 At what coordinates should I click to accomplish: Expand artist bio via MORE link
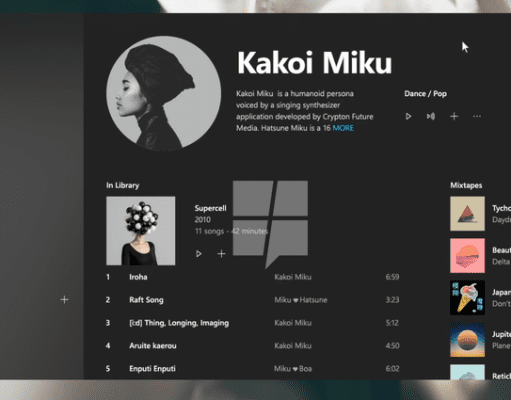(343, 128)
